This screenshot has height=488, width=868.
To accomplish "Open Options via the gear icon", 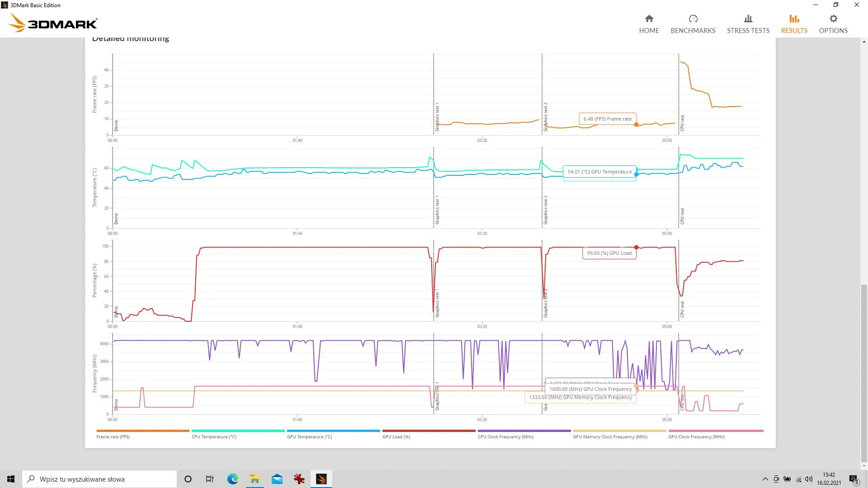I will (x=833, y=23).
